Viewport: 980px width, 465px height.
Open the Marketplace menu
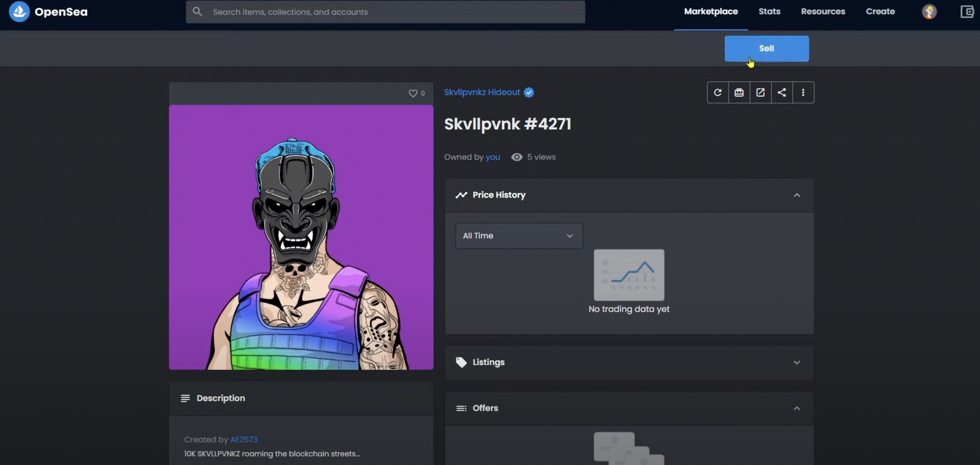point(711,11)
